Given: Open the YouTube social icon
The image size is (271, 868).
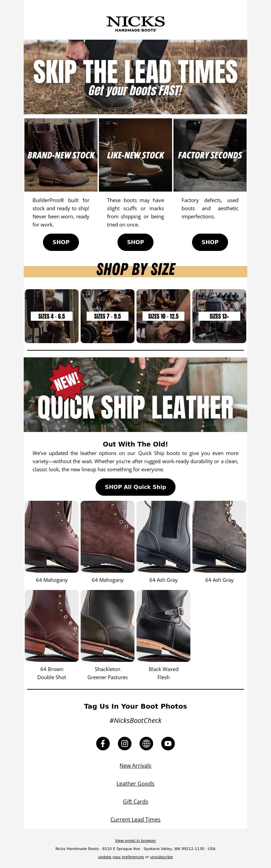Looking at the screenshot, I should (168, 744).
